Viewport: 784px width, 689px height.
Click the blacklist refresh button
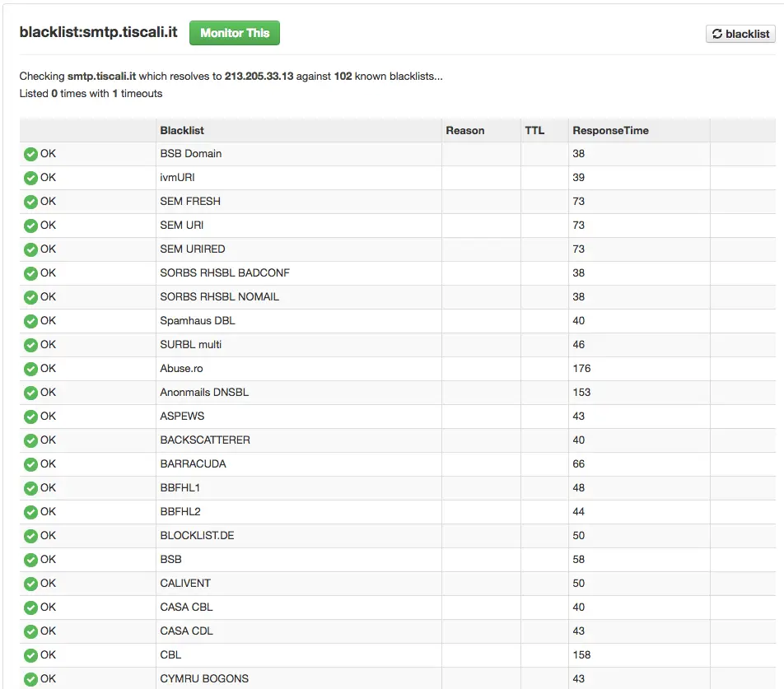740,34
